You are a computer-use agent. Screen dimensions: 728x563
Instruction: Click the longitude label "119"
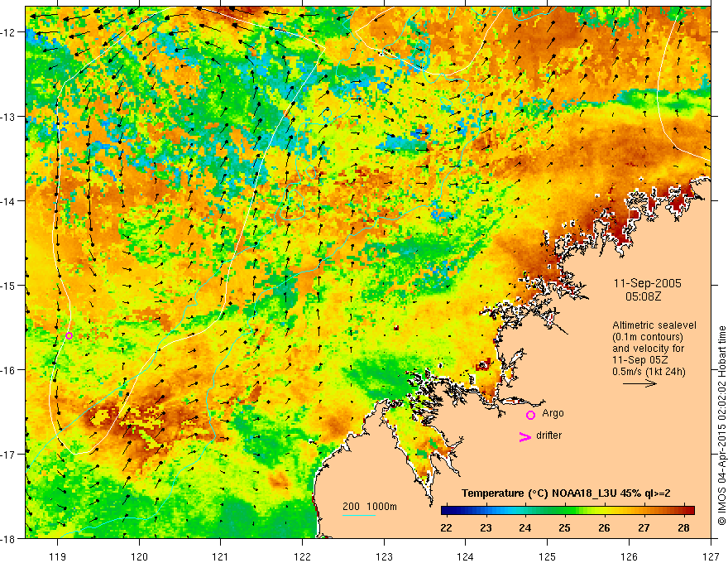[58, 556]
